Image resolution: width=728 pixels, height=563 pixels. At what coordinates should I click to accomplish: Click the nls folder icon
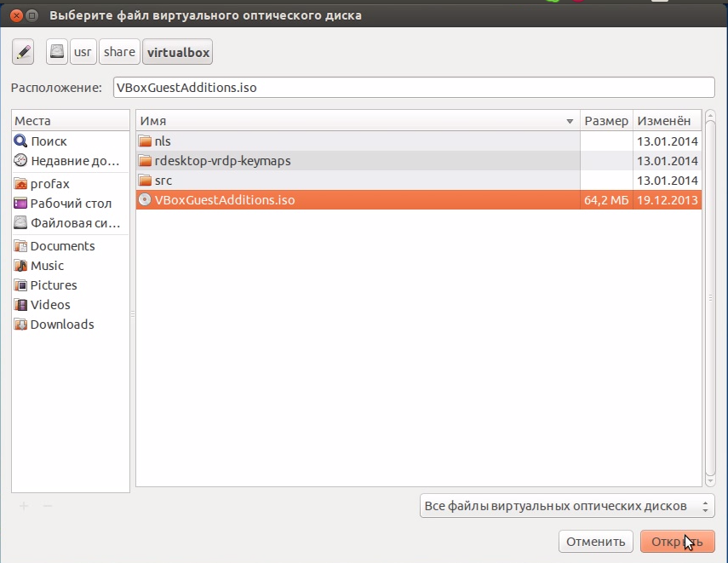point(146,141)
